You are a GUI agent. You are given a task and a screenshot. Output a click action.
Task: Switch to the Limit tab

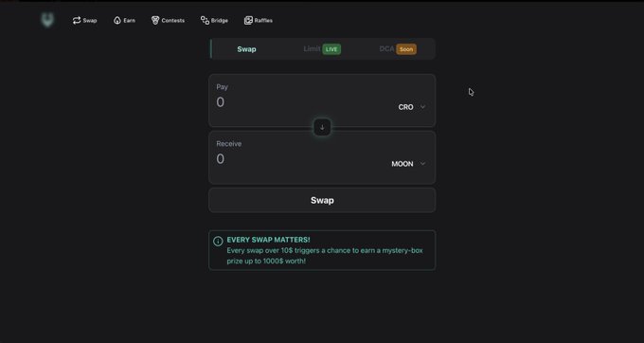(x=322, y=49)
